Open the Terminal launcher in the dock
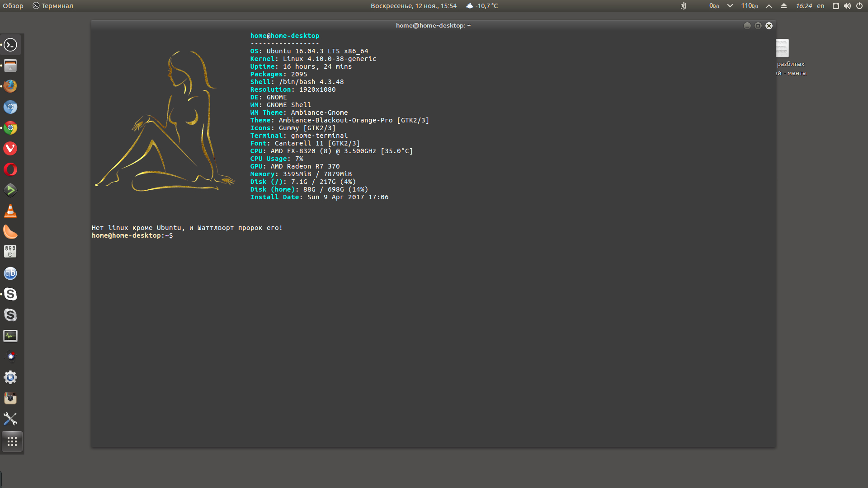 10,45
